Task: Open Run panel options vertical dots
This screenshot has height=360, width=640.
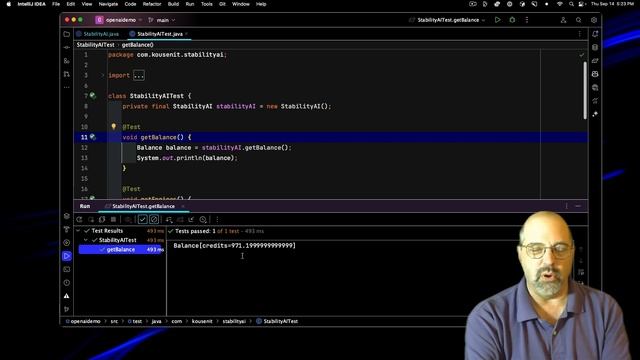Action: tap(567, 206)
